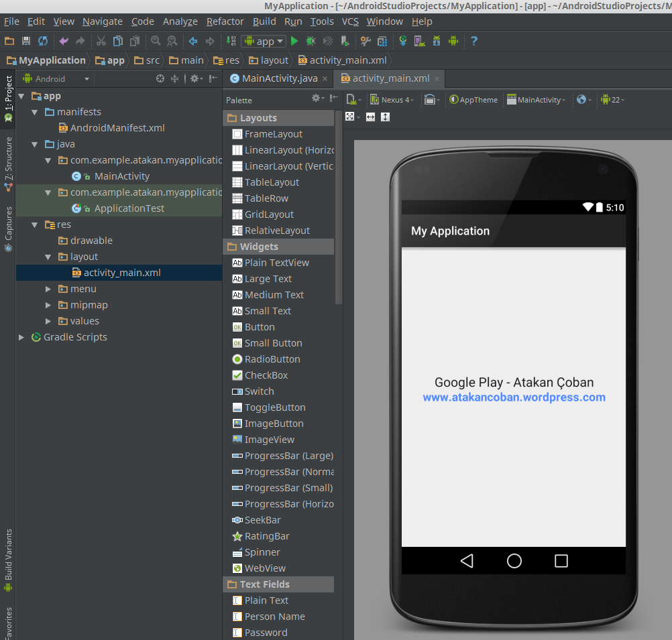Close the activity_main.xml tab

pyautogui.click(x=437, y=79)
